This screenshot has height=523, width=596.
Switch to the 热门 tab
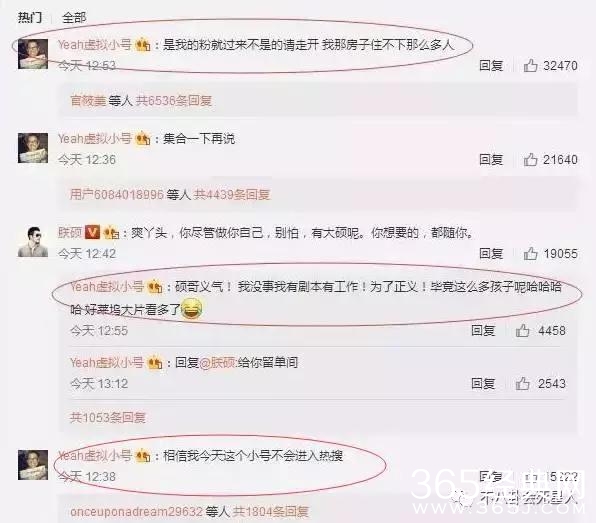[x=30, y=17]
